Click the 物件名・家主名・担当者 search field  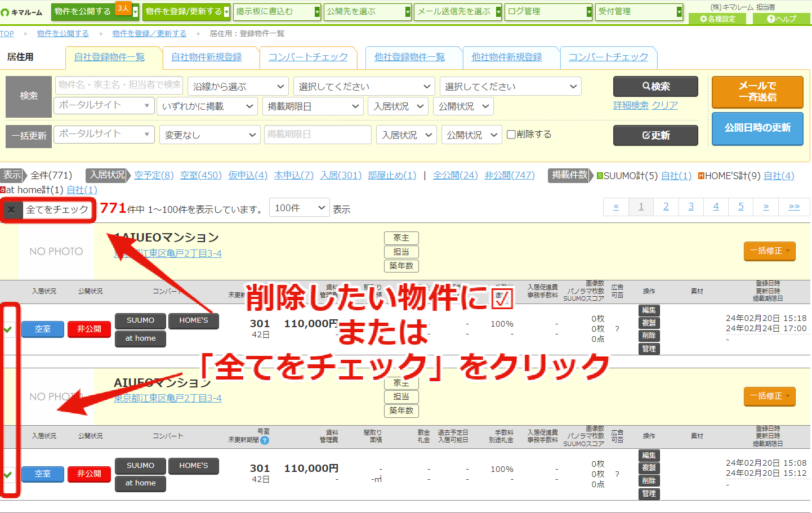(x=119, y=85)
